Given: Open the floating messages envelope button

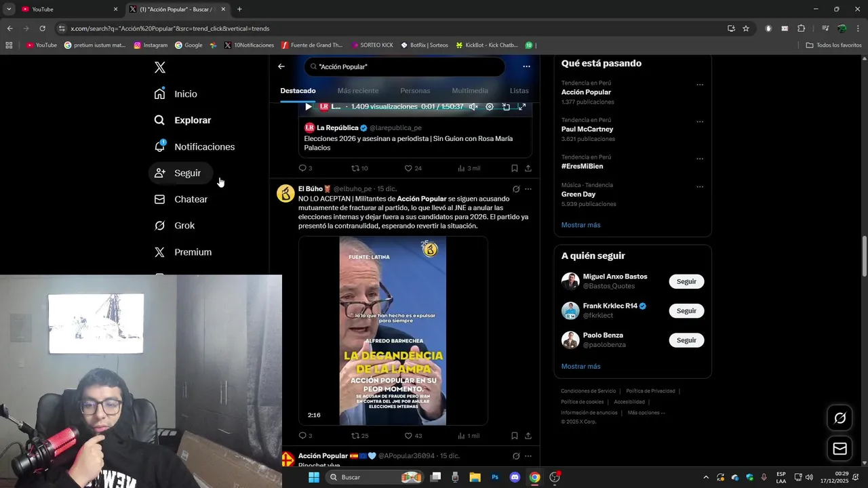Looking at the screenshot, I should (x=840, y=449).
